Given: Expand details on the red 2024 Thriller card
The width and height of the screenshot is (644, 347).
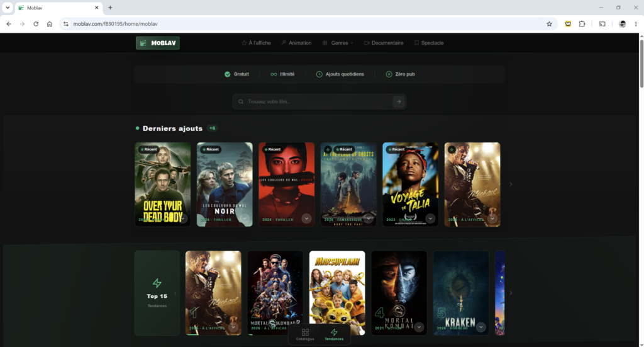Looking at the screenshot, I should coord(306,219).
